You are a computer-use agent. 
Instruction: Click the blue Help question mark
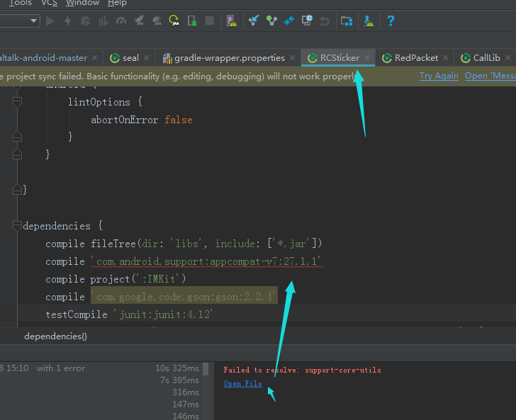pyautogui.click(x=391, y=21)
